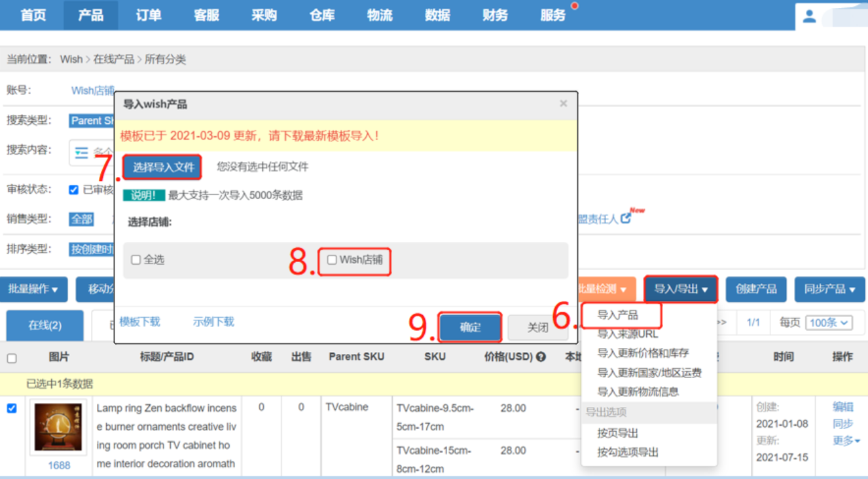The image size is (868, 479).
Task: Click the help icon beside 价格(USD)
Action: click(x=541, y=357)
